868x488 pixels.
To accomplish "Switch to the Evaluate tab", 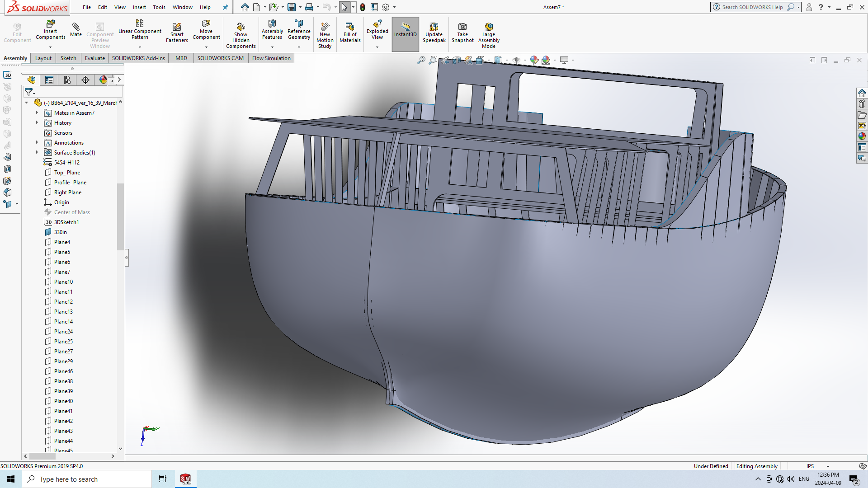I will [95, 58].
